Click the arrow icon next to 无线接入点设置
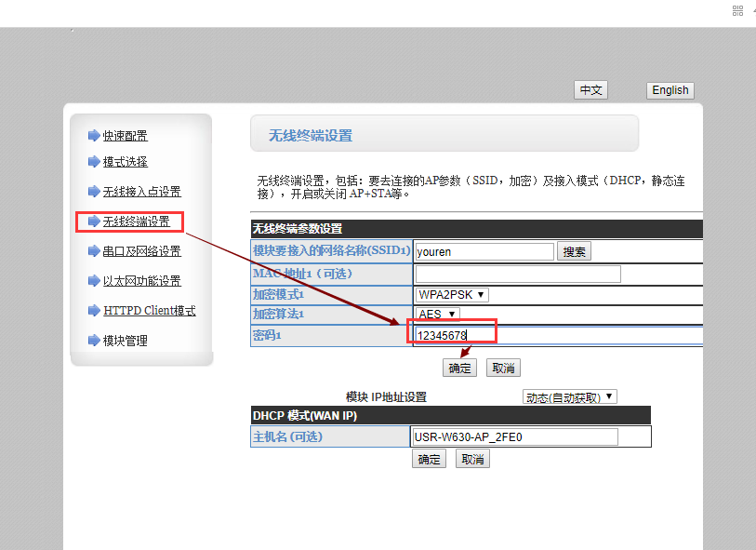This screenshot has width=756, height=550. (x=93, y=192)
